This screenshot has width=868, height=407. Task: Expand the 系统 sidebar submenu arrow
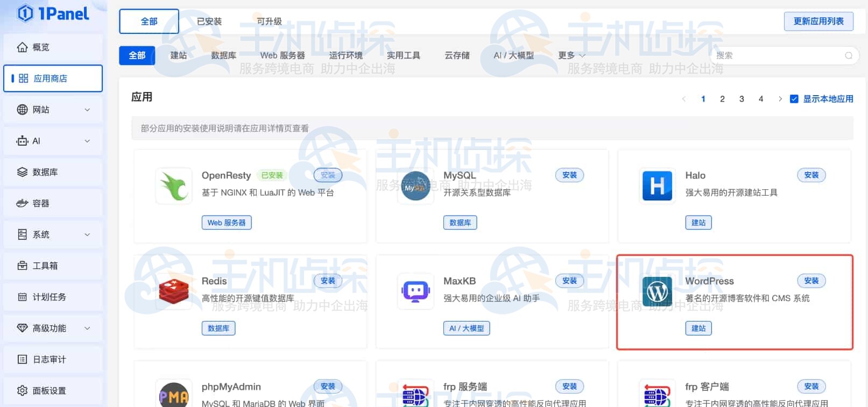point(87,234)
